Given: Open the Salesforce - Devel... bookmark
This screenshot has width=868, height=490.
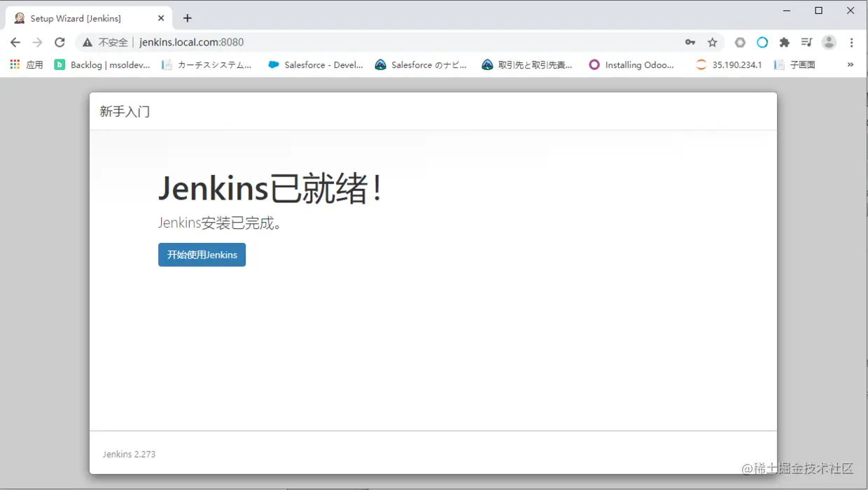Looking at the screenshot, I should click(x=316, y=64).
